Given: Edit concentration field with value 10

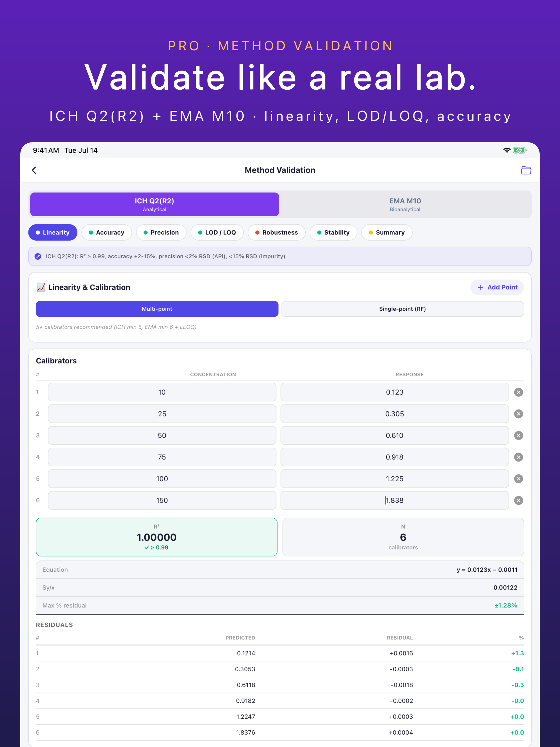Looking at the screenshot, I should pos(162,392).
